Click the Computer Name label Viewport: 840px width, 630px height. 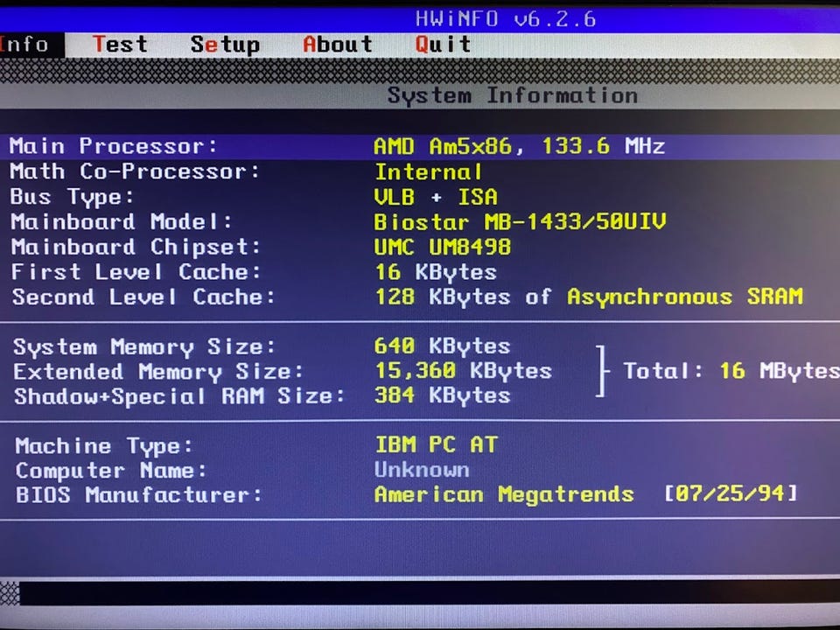tap(110, 471)
